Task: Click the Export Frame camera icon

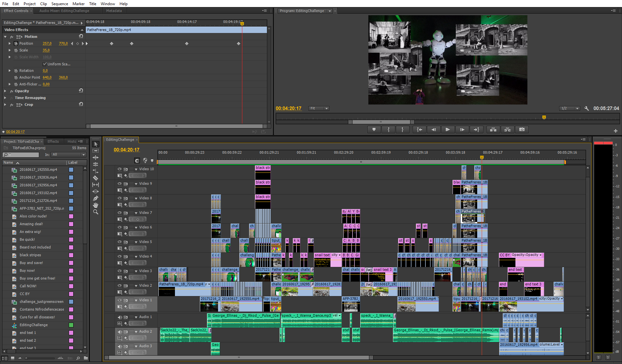Action: [522, 130]
